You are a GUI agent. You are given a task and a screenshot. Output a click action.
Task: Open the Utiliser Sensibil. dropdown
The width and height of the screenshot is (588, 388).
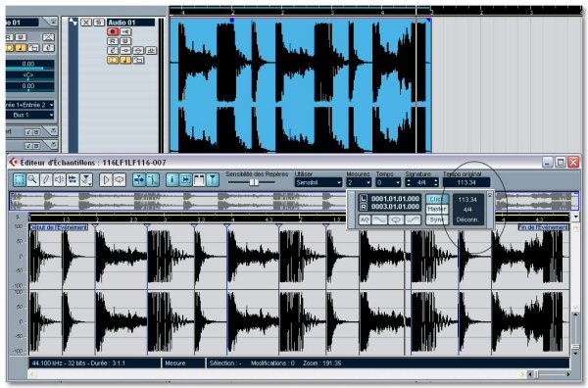tap(318, 182)
